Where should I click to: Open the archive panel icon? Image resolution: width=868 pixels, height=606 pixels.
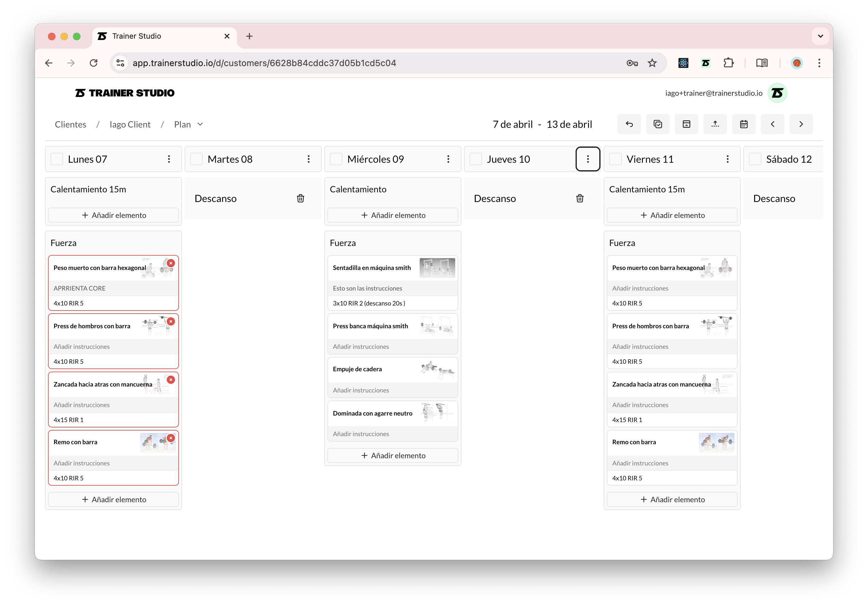[x=687, y=124]
